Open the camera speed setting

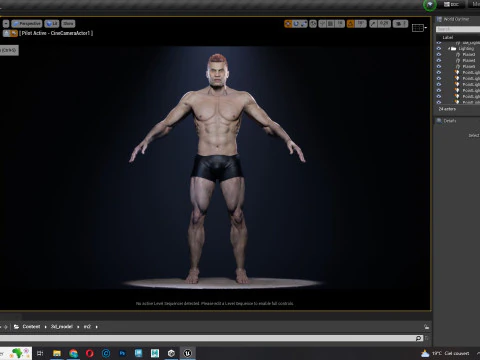click(400, 24)
